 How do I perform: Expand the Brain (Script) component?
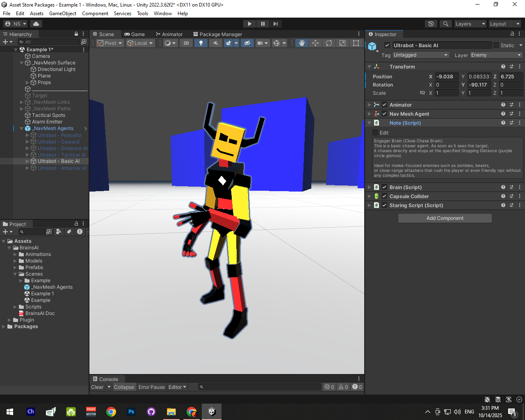(369, 187)
